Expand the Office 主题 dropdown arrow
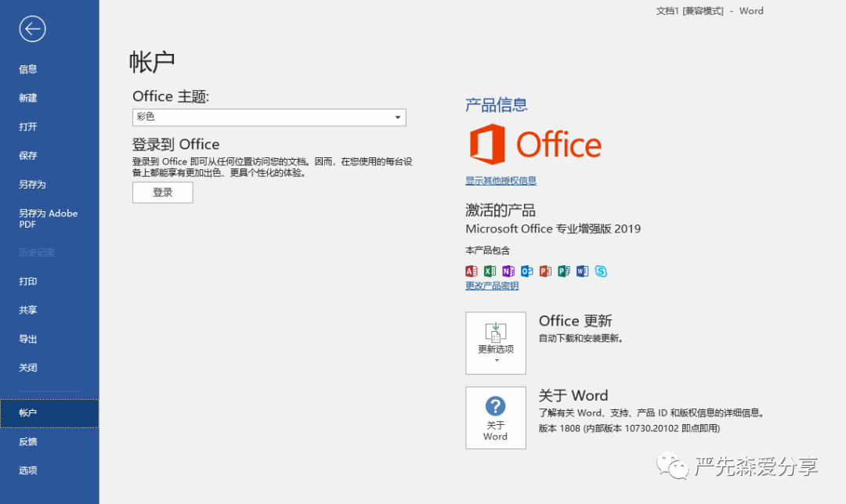 tap(398, 117)
